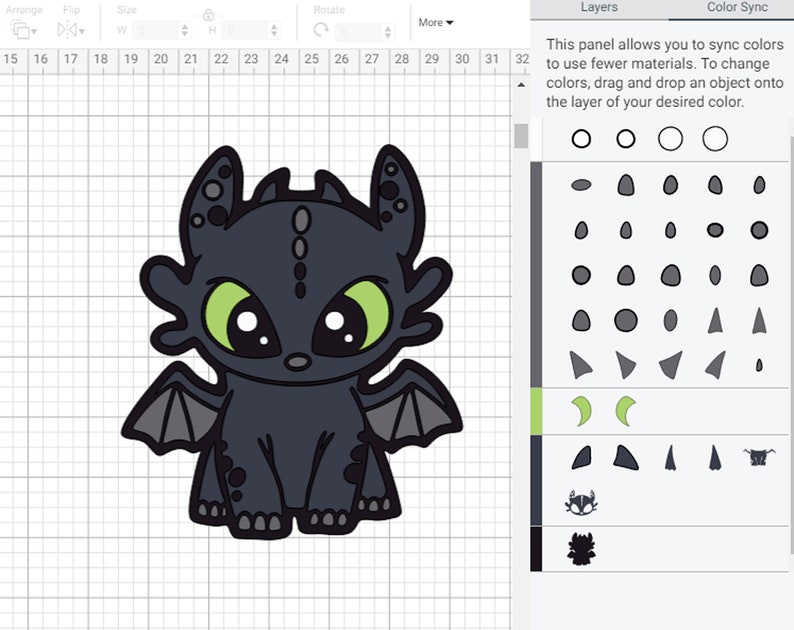Click the width W size field
The width and height of the screenshot is (794, 630).
(155, 30)
